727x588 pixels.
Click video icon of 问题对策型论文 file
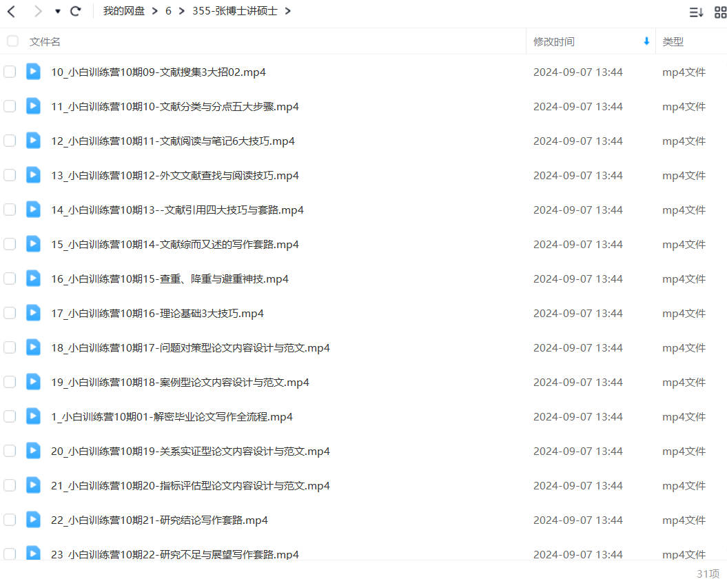33,347
